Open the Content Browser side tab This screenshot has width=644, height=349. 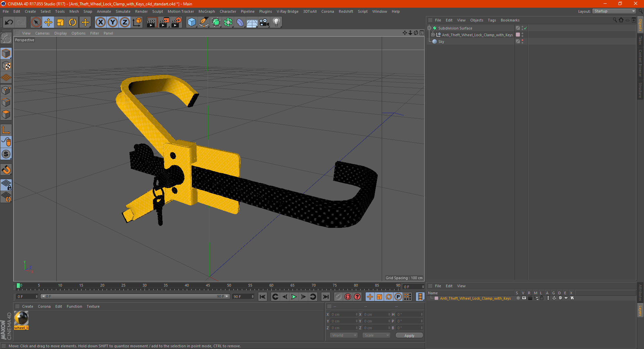coord(640,63)
